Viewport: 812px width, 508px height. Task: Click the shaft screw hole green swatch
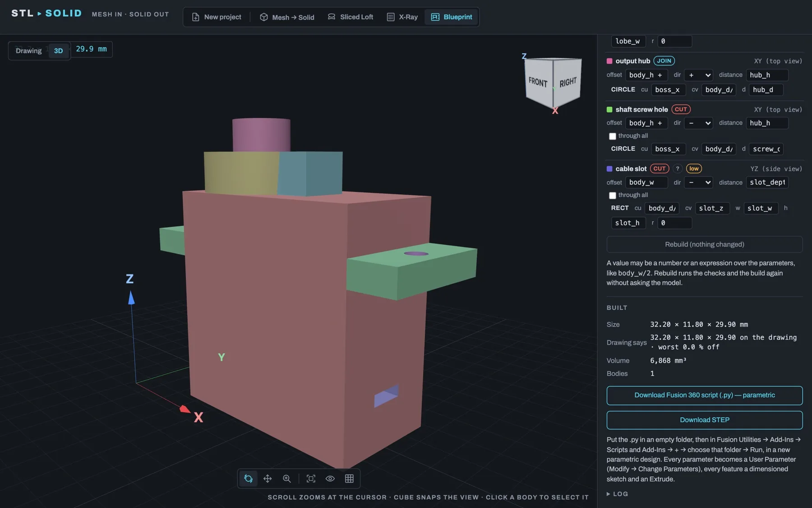[x=609, y=109]
